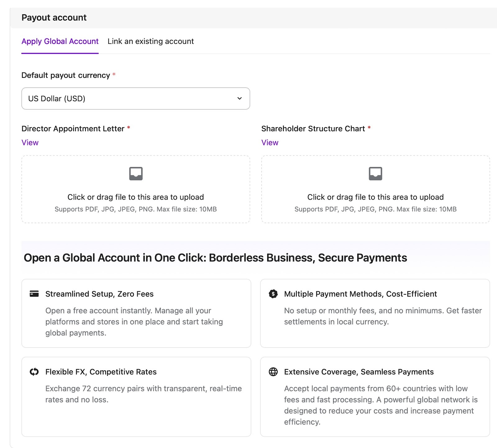The image size is (497, 448).
Task: Select the Extensive Coverage, Seamless Payments title
Action: pos(359,372)
